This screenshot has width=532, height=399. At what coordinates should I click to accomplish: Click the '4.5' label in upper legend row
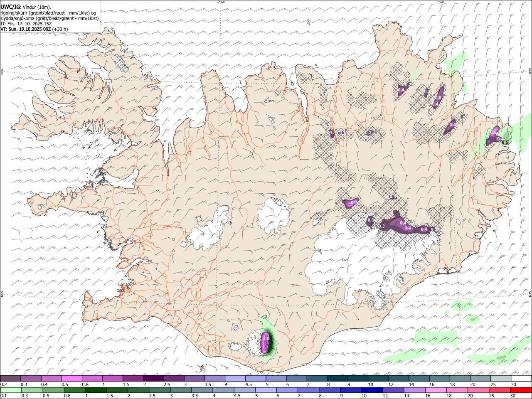click(249, 384)
